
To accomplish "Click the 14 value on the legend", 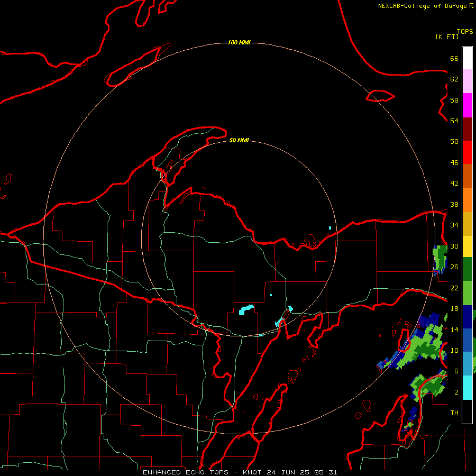I will [x=454, y=329].
